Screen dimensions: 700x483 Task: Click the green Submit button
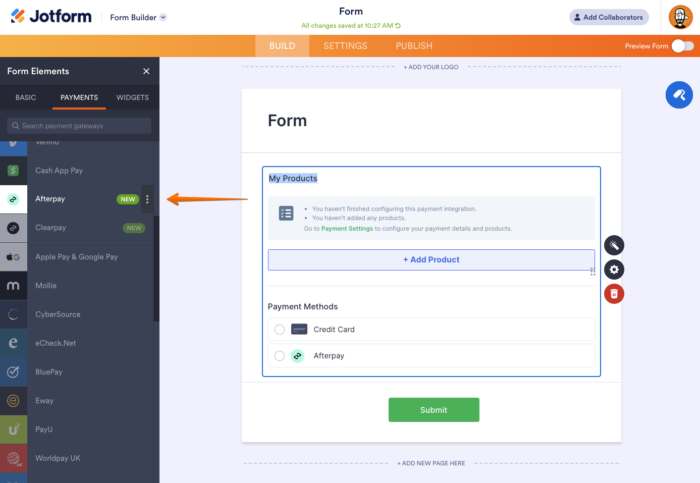pyautogui.click(x=434, y=410)
